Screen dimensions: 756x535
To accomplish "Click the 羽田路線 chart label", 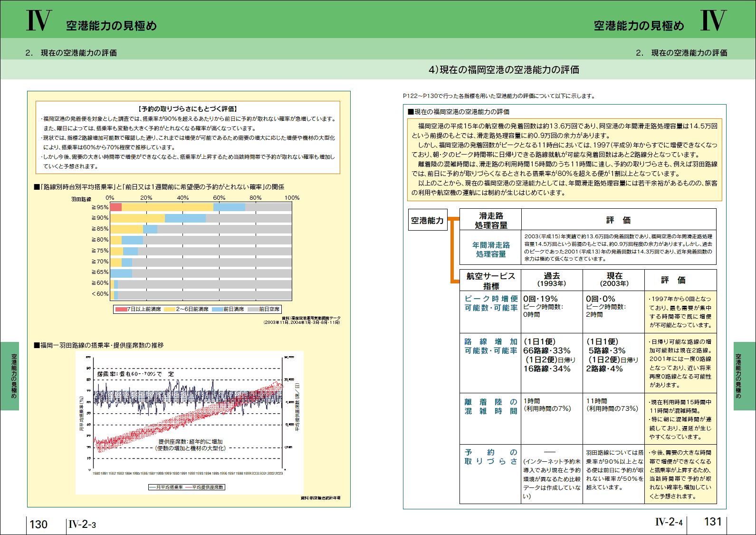I will pos(81,199).
